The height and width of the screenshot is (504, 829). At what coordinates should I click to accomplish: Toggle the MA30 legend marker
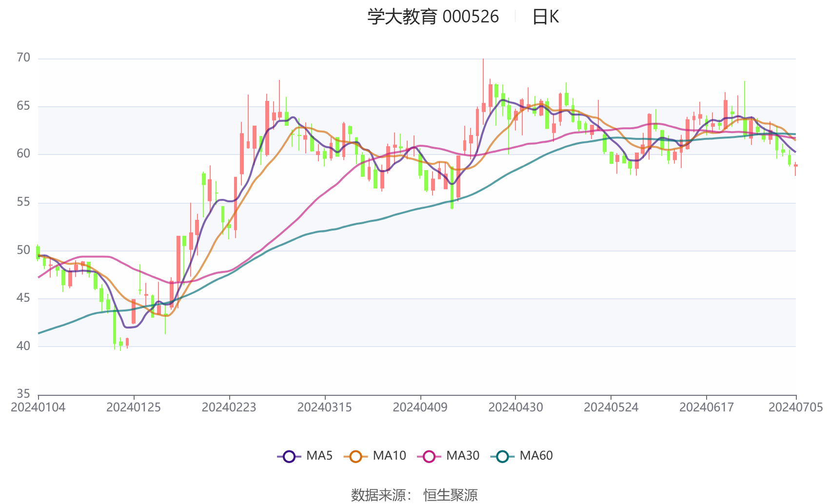click(x=429, y=456)
